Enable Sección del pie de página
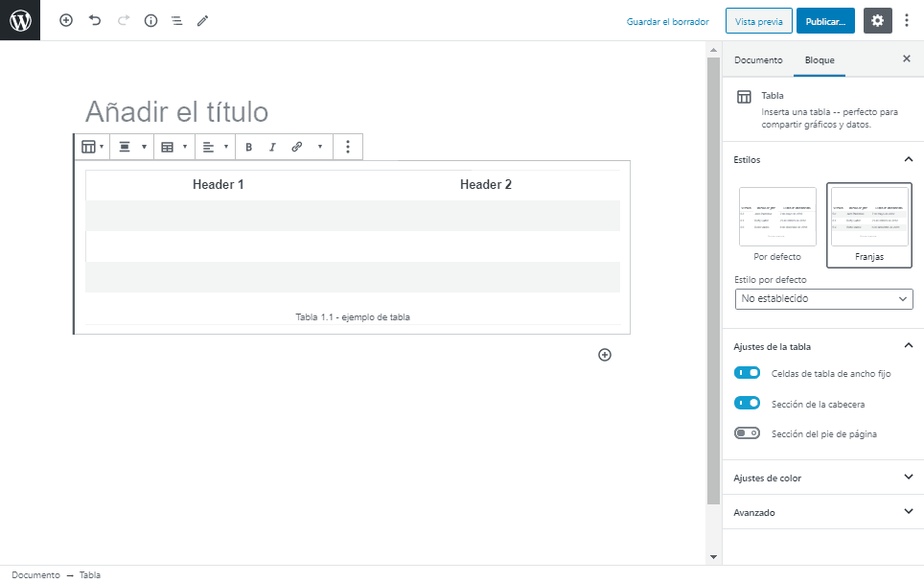The width and height of the screenshot is (924, 583). point(747,433)
